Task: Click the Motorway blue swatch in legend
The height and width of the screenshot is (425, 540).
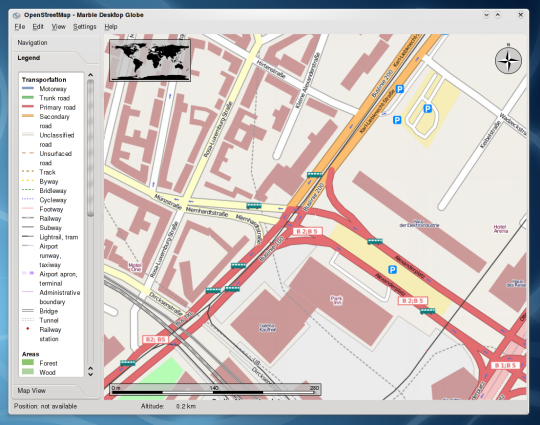Action: point(28,88)
